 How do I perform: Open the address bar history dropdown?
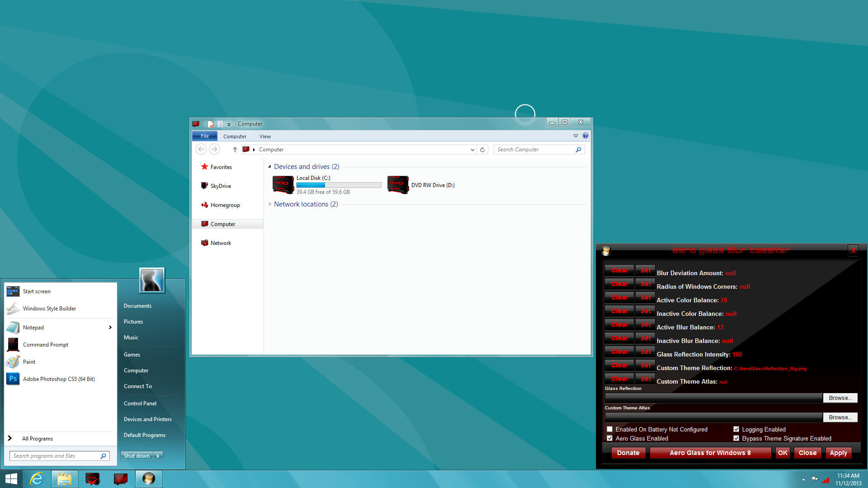point(472,150)
